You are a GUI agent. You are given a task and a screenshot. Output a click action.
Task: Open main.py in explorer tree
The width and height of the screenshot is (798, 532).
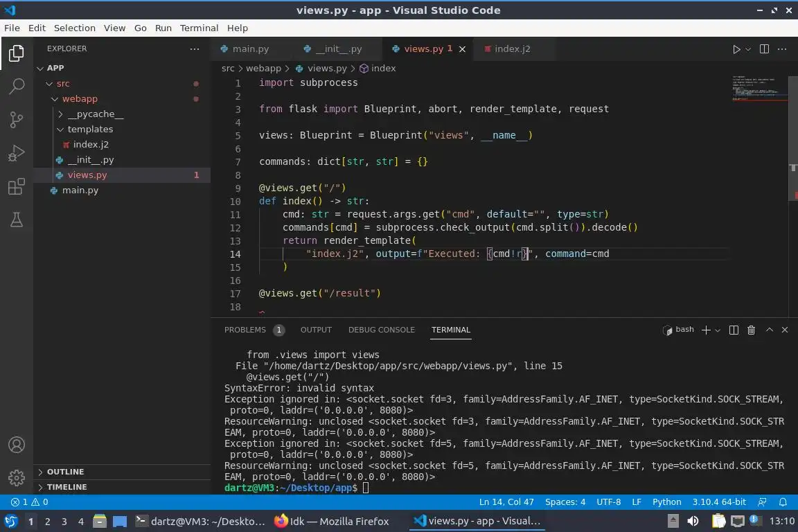coord(122,190)
